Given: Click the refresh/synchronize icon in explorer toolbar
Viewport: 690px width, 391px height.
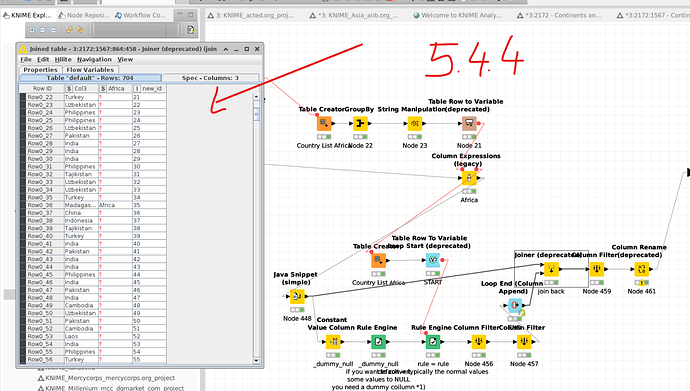Looking at the screenshot, I should 69,30.
